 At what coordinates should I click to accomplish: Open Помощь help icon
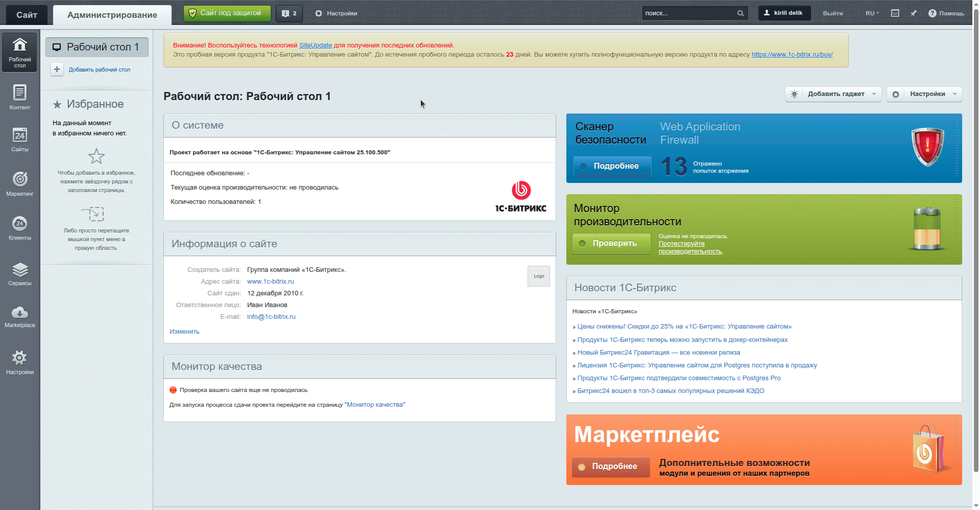(946, 13)
